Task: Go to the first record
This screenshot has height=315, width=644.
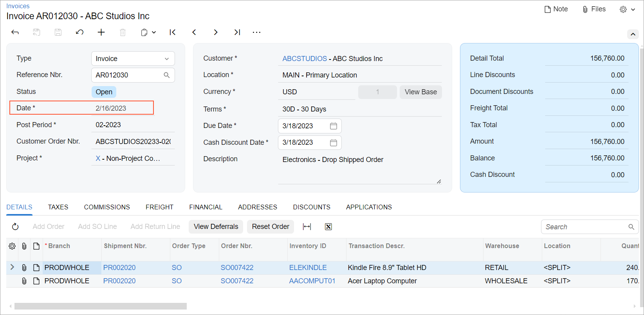Action: click(172, 32)
